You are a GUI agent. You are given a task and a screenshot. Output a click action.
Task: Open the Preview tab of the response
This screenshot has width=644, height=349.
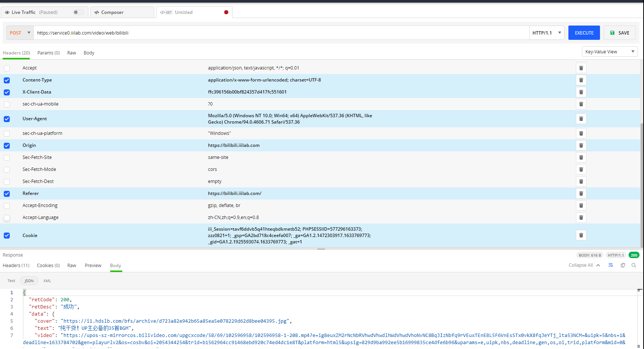coord(93,265)
